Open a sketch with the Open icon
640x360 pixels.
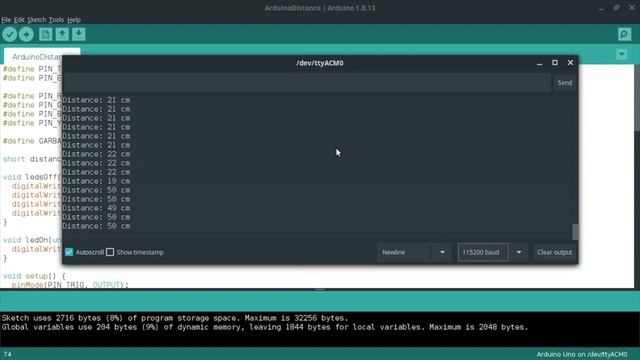(x=62, y=34)
